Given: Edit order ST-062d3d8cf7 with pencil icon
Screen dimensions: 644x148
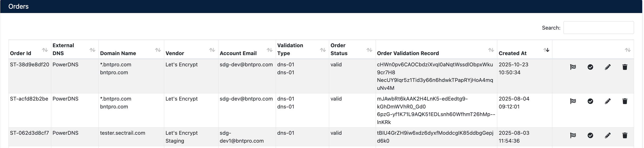Looking at the screenshot, I should pos(608,135).
